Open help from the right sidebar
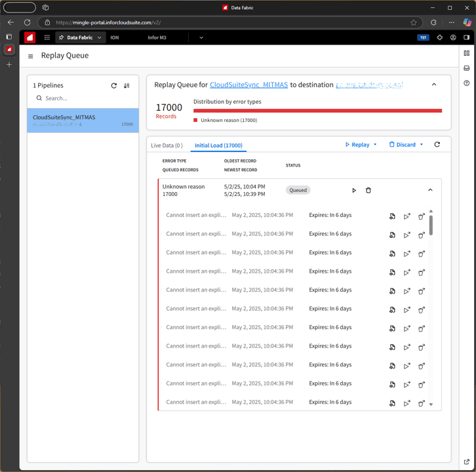This screenshot has width=476, height=472. click(467, 83)
